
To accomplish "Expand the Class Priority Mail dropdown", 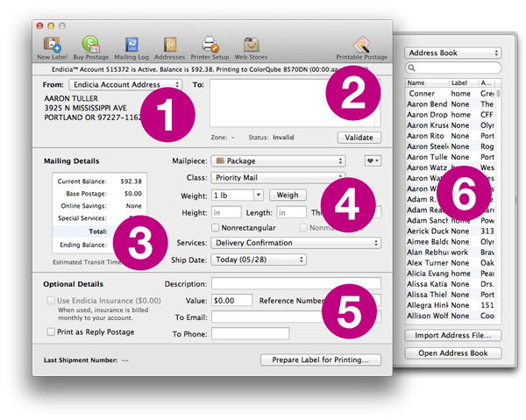I will (x=278, y=178).
